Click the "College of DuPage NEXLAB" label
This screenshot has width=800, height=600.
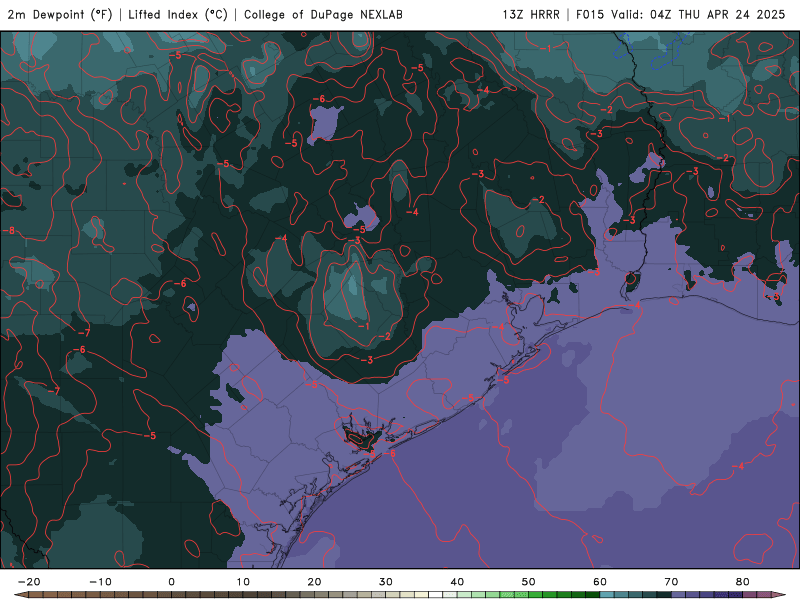pyautogui.click(x=323, y=15)
